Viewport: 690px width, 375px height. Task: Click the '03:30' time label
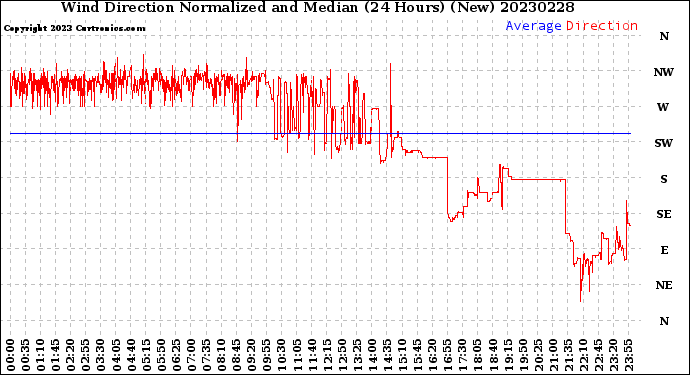click(x=101, y=355)
